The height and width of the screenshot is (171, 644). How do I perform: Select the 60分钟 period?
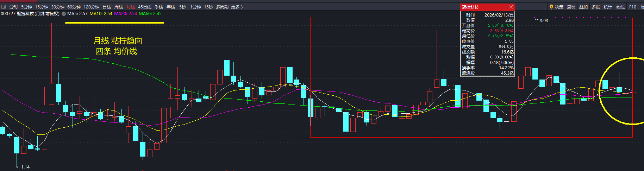[74, 7]
